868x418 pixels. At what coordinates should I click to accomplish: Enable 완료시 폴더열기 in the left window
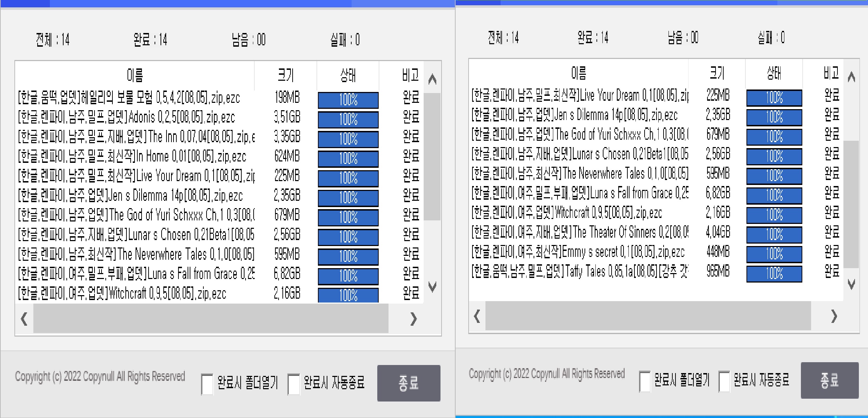208,383
